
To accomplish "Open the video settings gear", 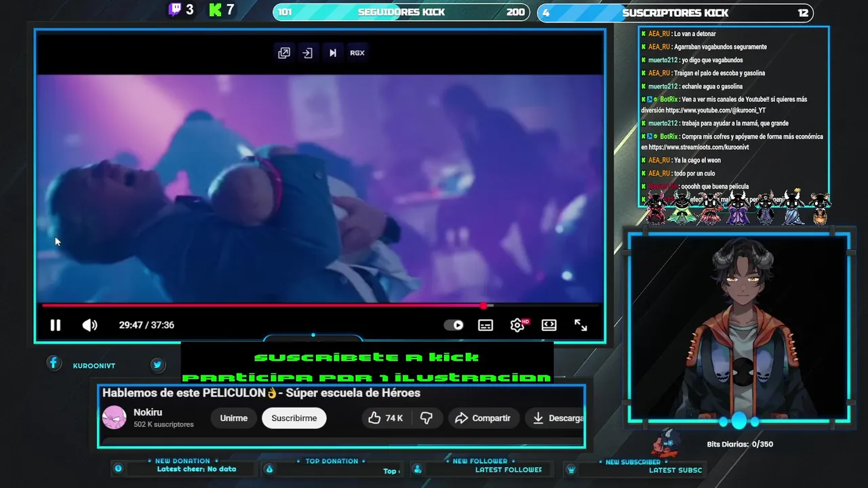I will (x=517, y=325).
